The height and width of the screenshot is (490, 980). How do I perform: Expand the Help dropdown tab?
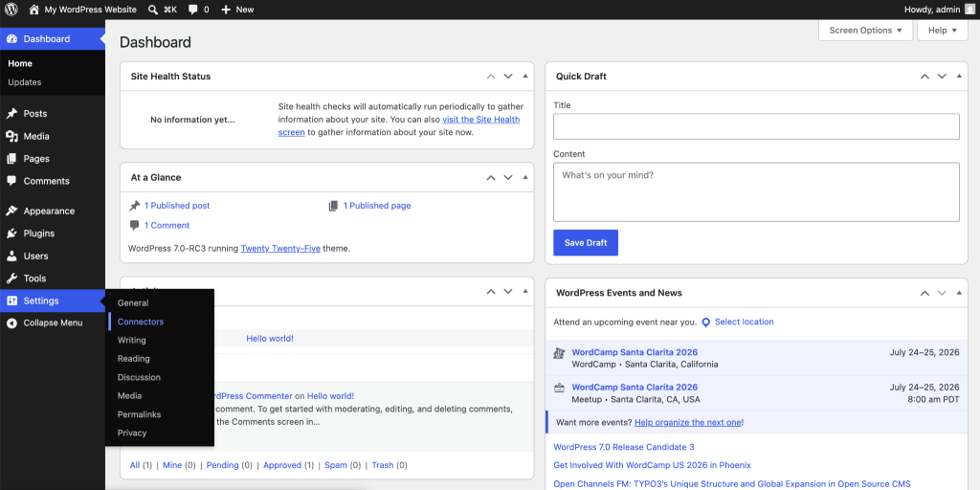click(x=943, y=30)
